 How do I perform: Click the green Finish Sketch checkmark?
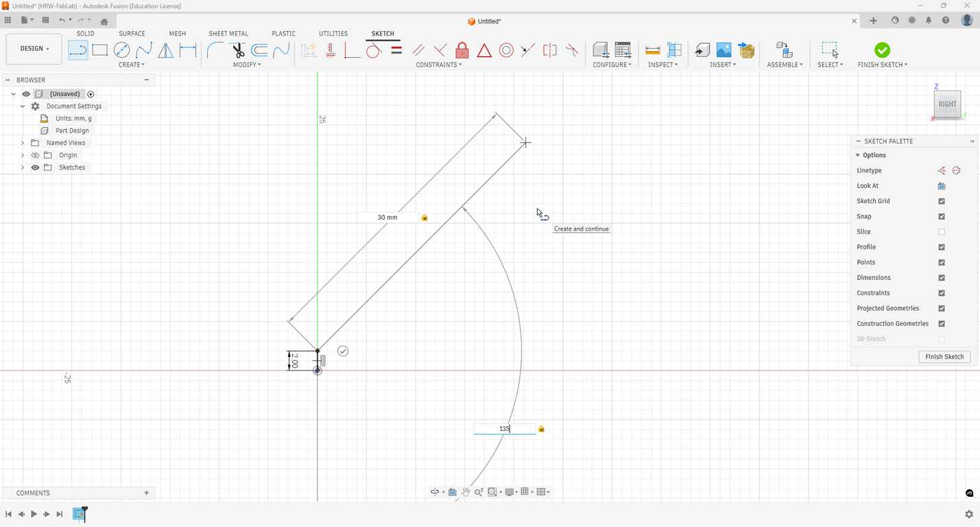[883, 50]
